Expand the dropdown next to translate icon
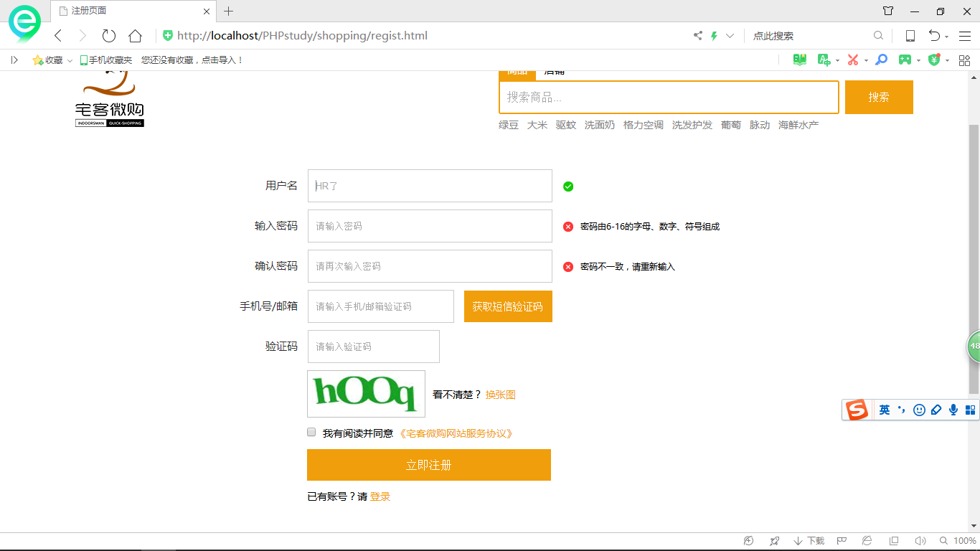Viewport: 980px width, 551px height. tap(837, 61)
